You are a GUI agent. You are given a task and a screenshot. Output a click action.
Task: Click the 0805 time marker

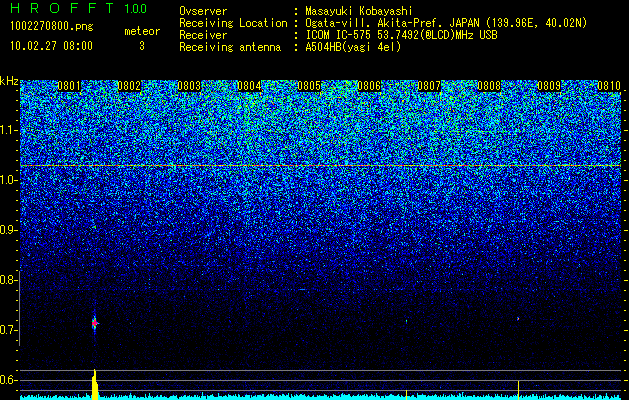pos(309,86)
